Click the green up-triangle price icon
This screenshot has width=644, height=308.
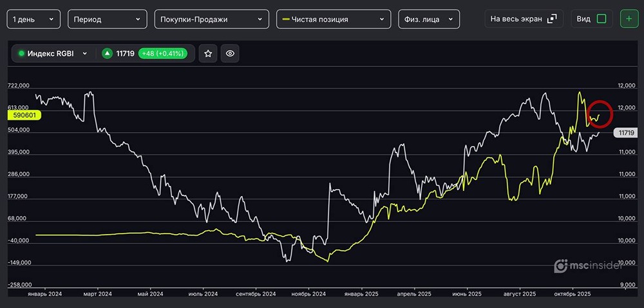pyautogui.click(x=107, y=54)
